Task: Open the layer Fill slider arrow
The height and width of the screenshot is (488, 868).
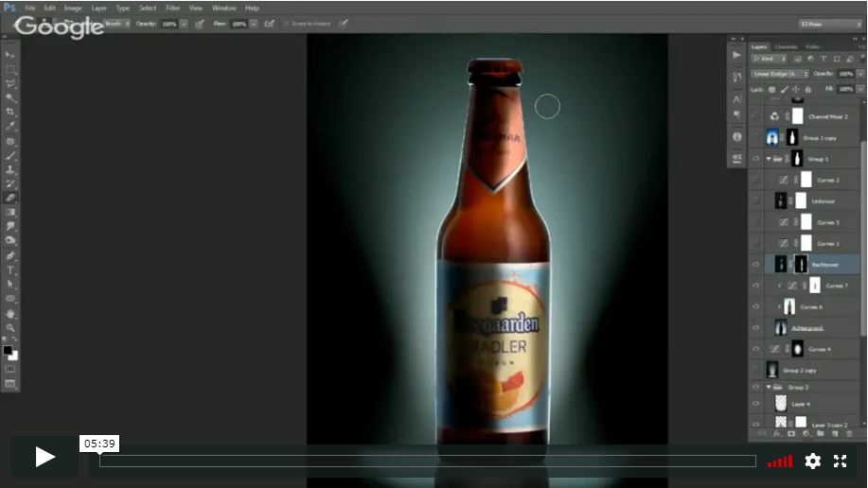Action: point(860,89)
